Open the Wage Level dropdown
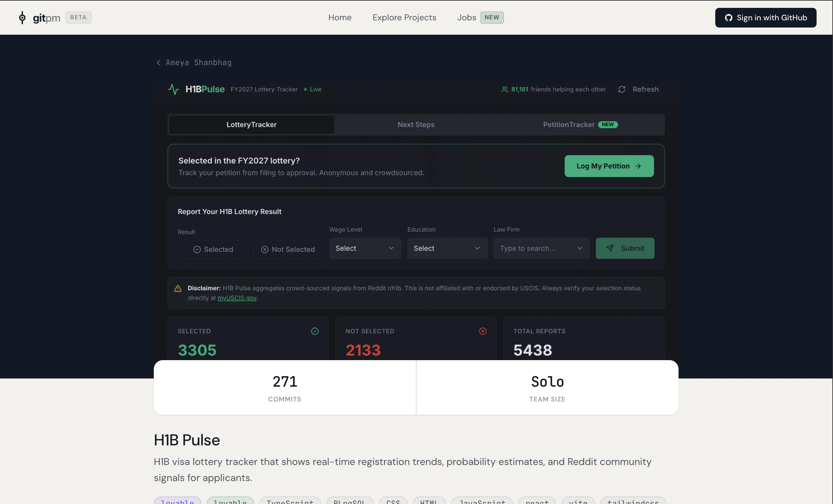833x504 pixels. point(365,248)
